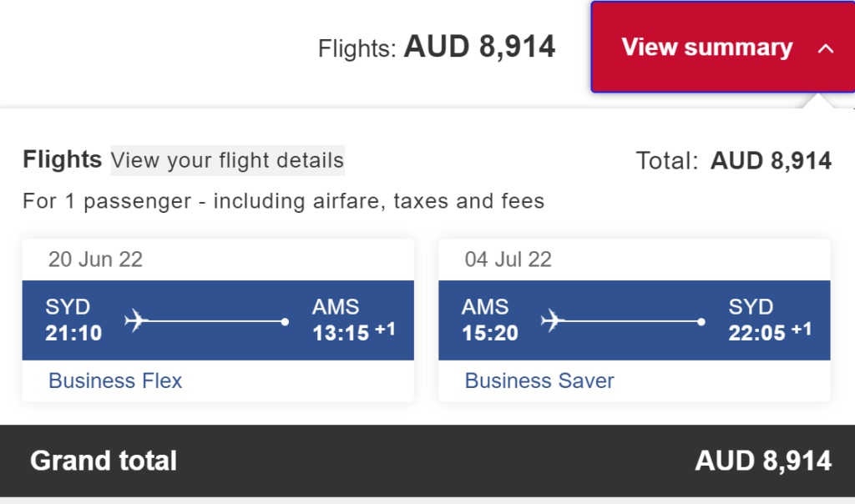Click the Grand total bar
Image resolution: width=855 pixels, height=504 pixels.
coord(427,461)
